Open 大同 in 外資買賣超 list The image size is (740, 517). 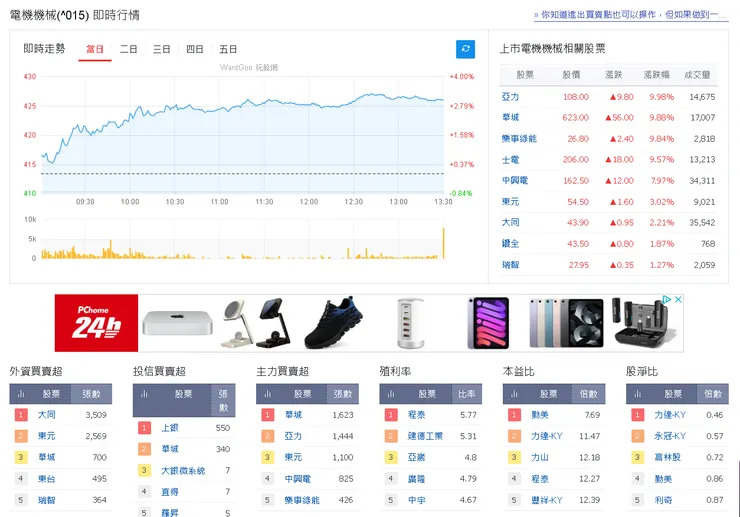click(47, 415)
